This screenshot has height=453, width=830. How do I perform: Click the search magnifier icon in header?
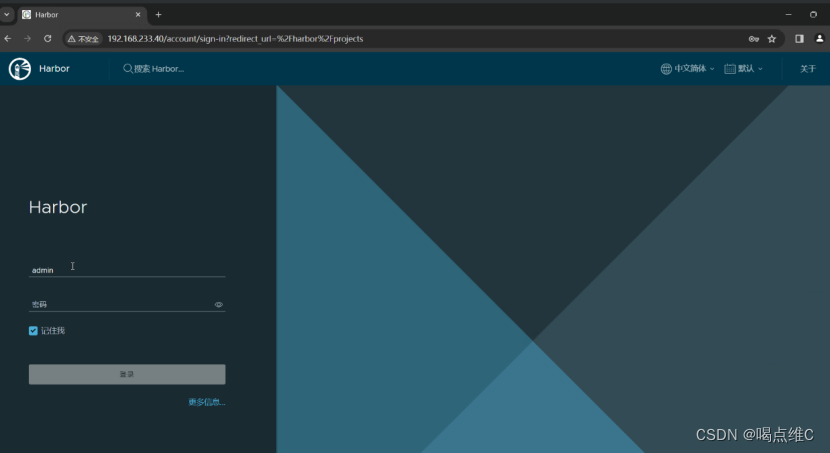tap(128, 69)
